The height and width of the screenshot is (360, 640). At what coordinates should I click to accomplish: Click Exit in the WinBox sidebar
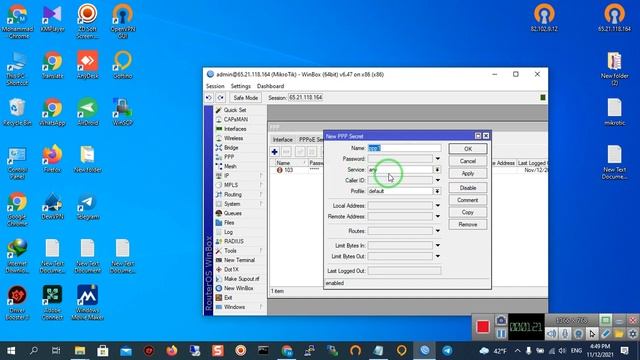pos(228,298)
